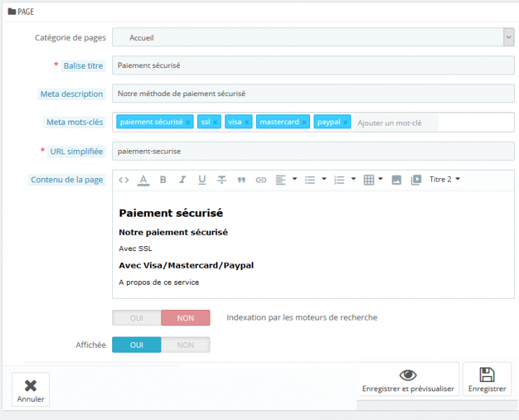Click the Enregistrer save button
This screenshot has width=519, height=420.
487,379
